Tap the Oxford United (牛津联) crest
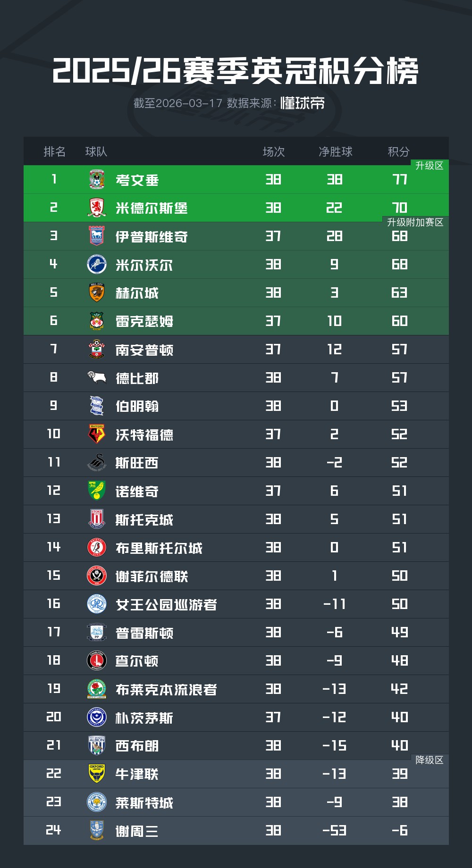The width and height of the screenshot is (472, 868). pos(97,774)
